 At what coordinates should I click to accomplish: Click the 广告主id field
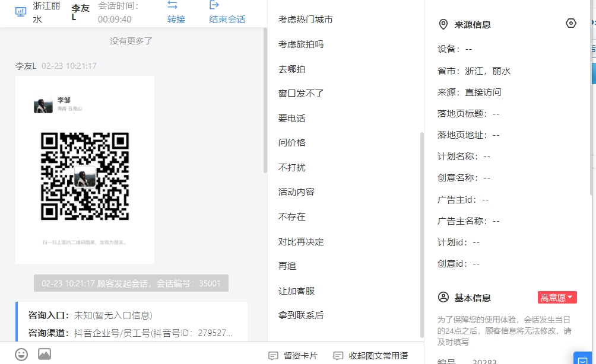pyautogui.click(x=463, y=200)
